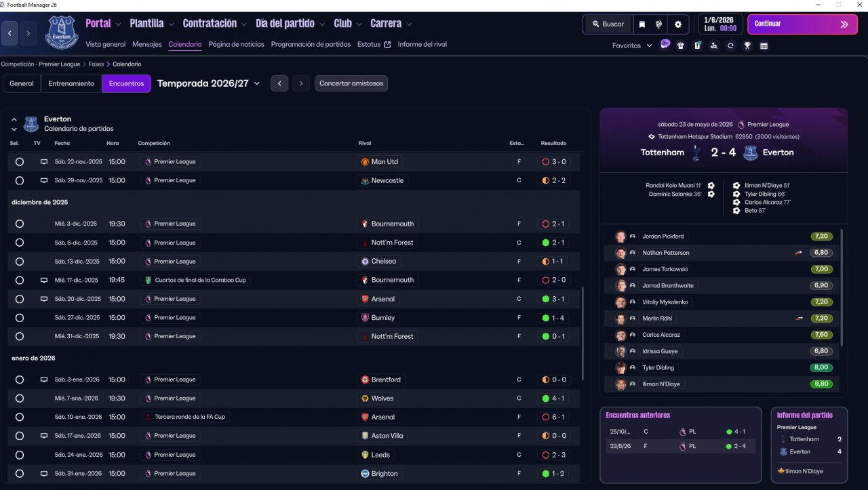Screen dimensions: 868x490
Task: Click the Burnley club badge
Action: (x=365, y=318)
